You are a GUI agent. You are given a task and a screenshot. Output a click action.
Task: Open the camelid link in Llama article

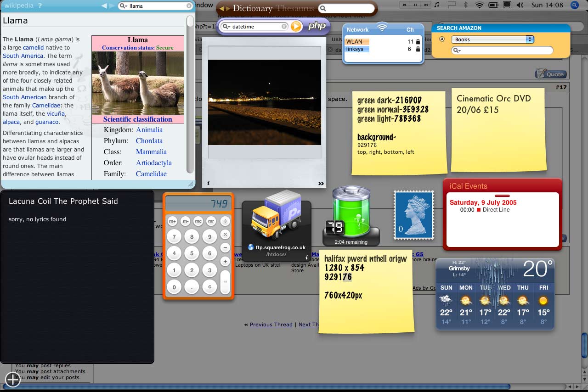pyautogui.click(x=34, y=47)
